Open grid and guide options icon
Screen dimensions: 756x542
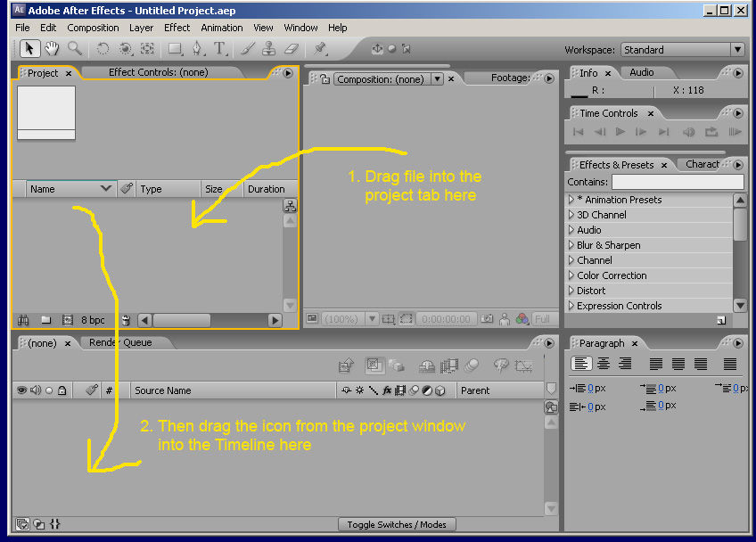pyautogui.click(x=388, y=319)
